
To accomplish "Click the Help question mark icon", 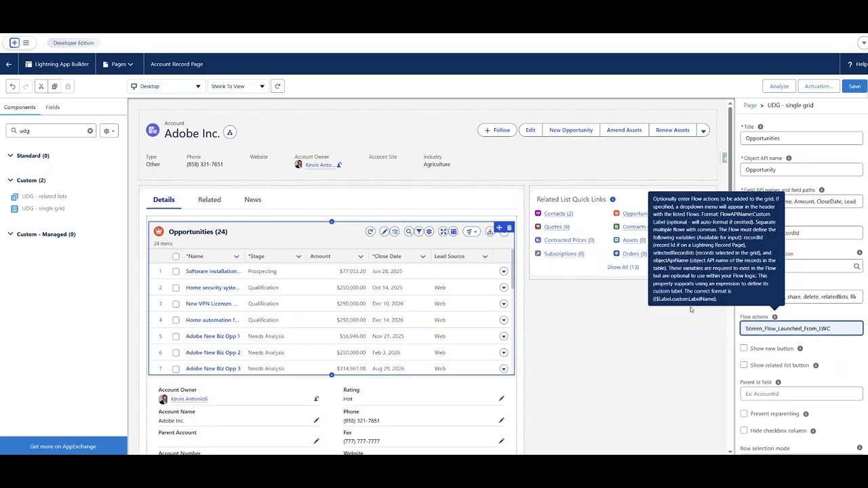I will tap(850, 64).
